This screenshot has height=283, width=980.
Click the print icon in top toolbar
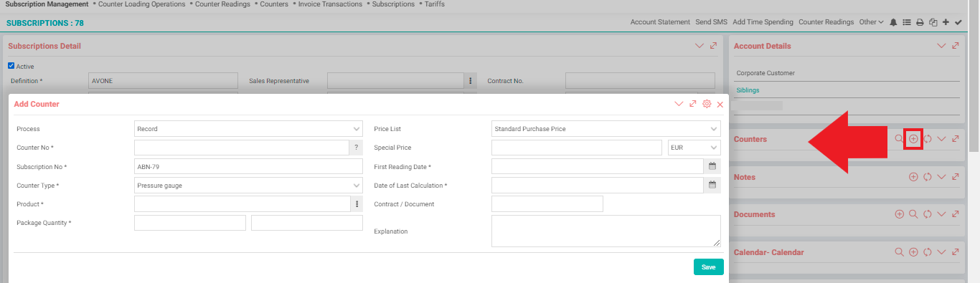point(919,22)
